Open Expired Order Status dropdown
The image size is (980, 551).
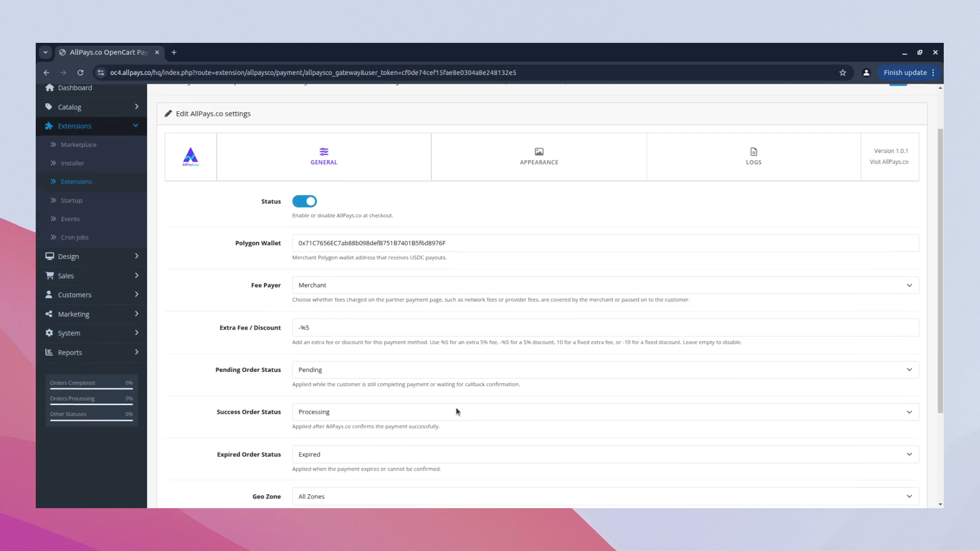(605, 455)
